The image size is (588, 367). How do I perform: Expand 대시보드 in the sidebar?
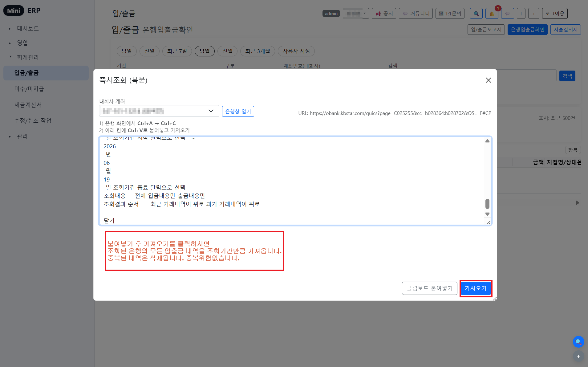click(28, 28)
